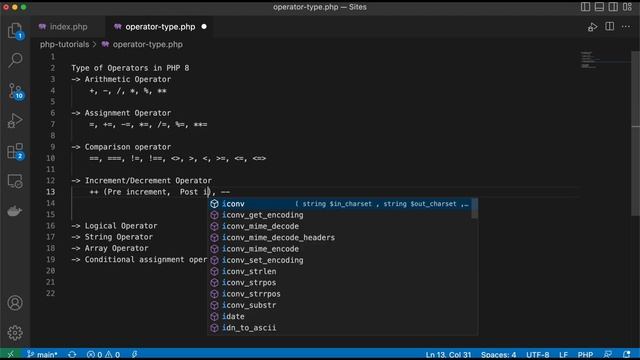Open the Run and Debug view
640x360 pixels.
point(15,121)
